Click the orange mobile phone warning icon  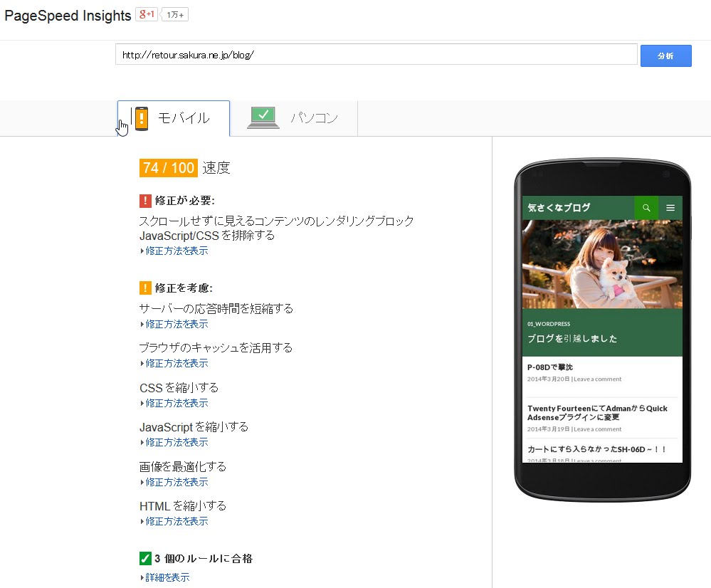point(142,118)
